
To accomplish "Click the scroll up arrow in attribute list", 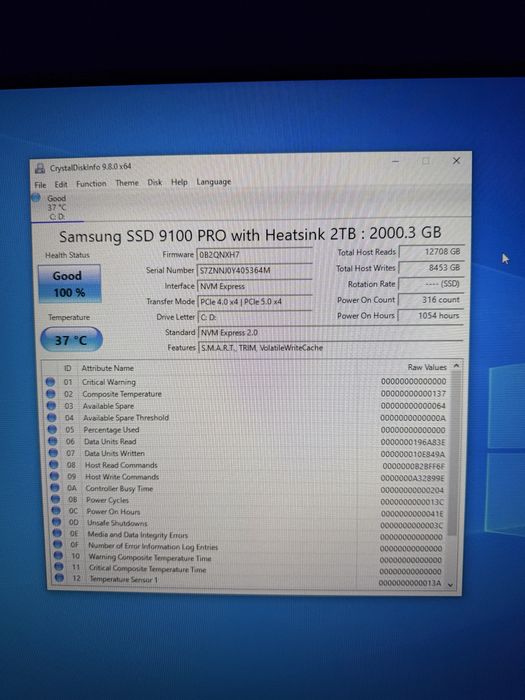I will tap(456, 366).
